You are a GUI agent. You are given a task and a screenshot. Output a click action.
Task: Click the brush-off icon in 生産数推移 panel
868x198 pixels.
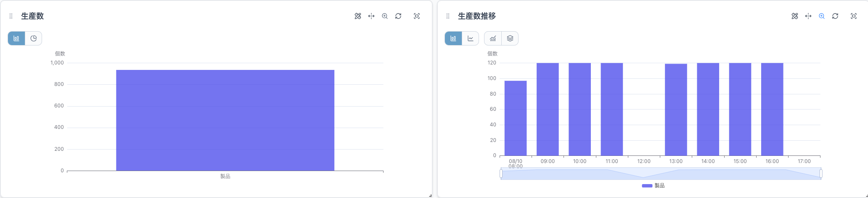[795, 16]
